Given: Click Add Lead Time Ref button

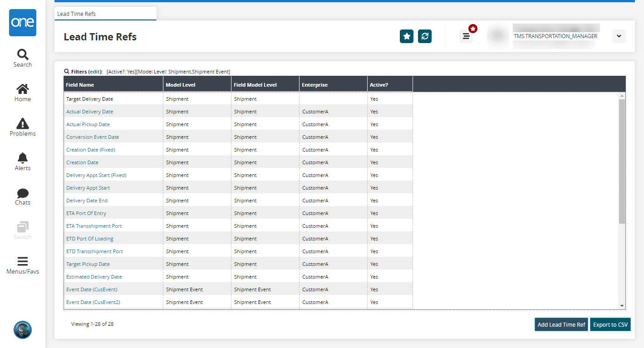Looking at the screenshot, I should (561, 324).
